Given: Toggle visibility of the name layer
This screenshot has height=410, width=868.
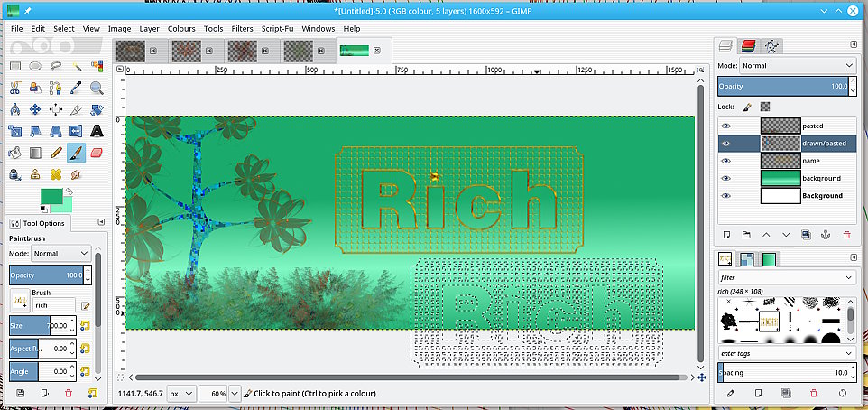Looking at the screenshot, I should 725,161.
